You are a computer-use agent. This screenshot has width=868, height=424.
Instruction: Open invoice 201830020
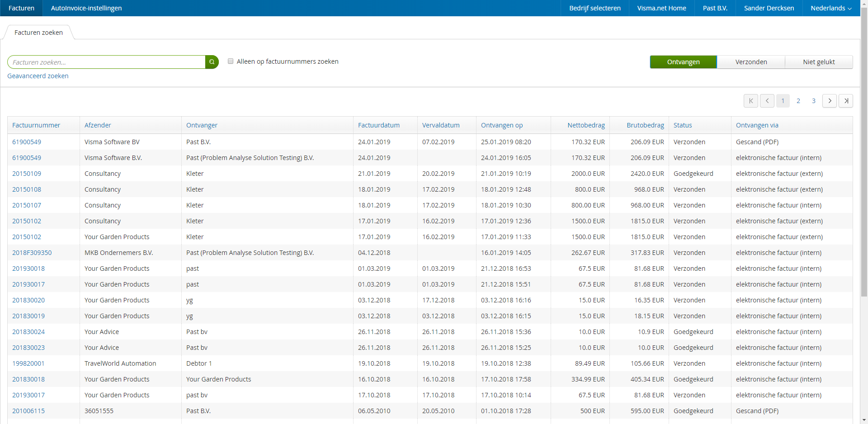28,300
